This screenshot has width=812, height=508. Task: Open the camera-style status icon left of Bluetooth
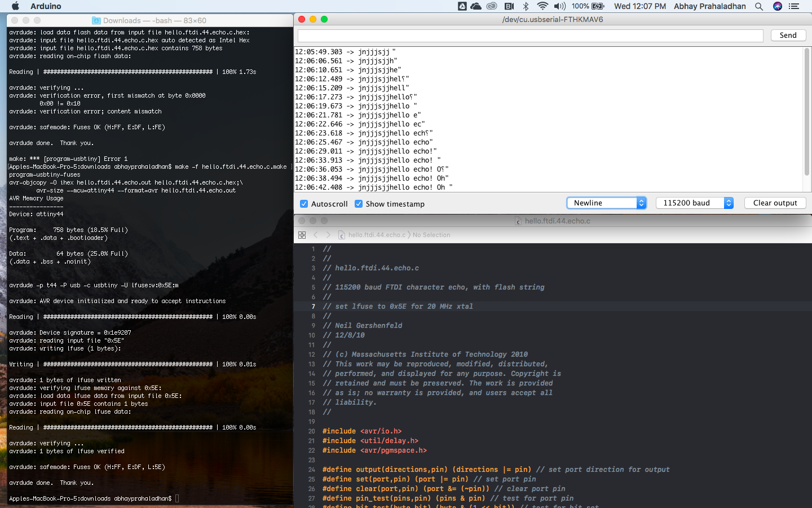click(x=509, y=6)
